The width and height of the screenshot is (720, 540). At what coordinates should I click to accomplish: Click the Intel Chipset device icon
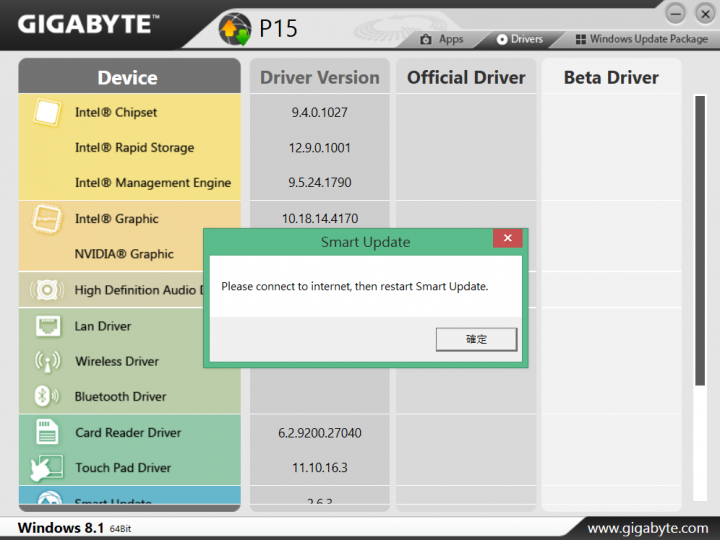[x=47, y=112]
